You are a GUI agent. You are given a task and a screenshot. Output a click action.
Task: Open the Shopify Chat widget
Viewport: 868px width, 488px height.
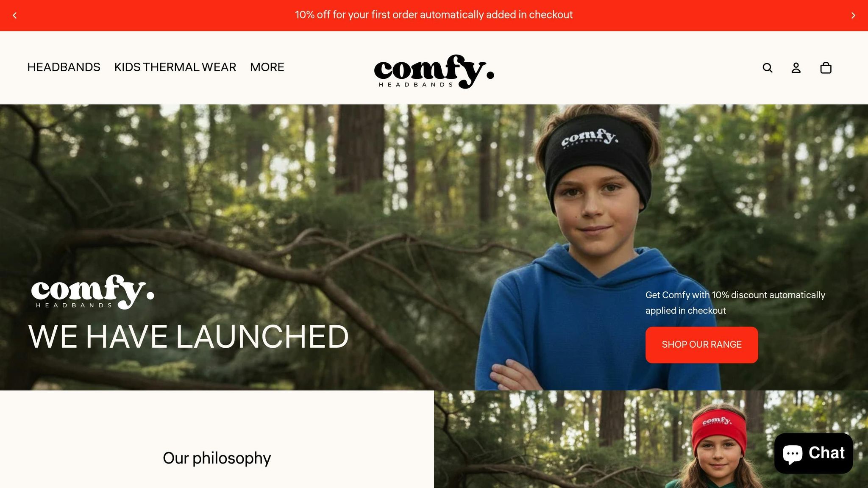pos(813,453)
